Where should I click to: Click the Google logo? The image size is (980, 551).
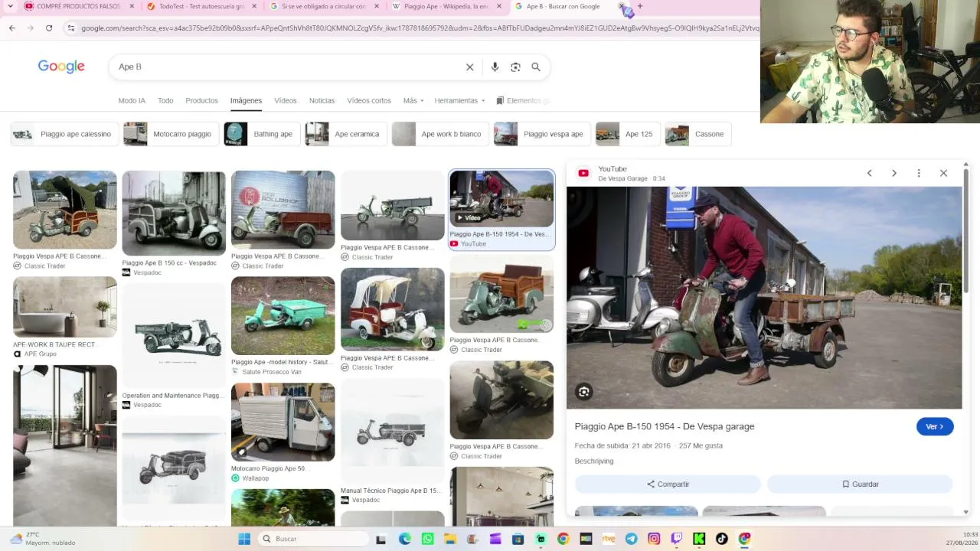click(61, 67)
